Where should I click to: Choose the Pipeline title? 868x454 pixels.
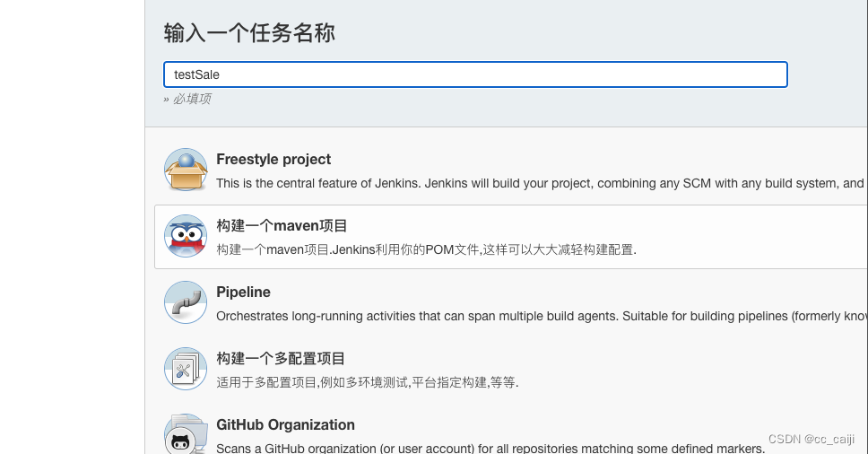[244, 292]
